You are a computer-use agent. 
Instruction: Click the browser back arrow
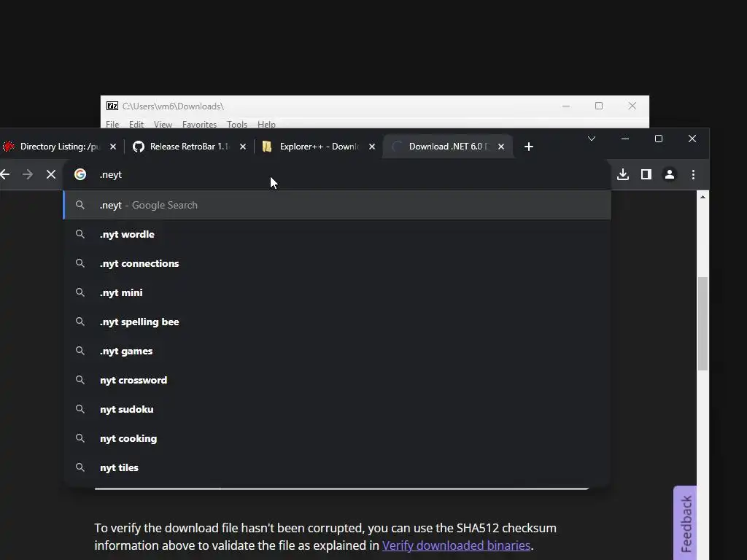coord(5,174)
